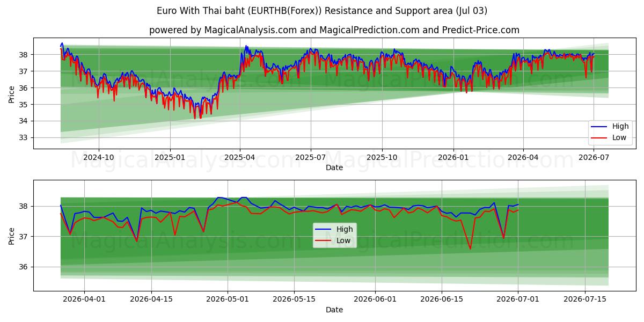Click 'High' in the lower chart legend
Image resolution: width=644 pixels, height=322 pixels.
click(345, 229)
